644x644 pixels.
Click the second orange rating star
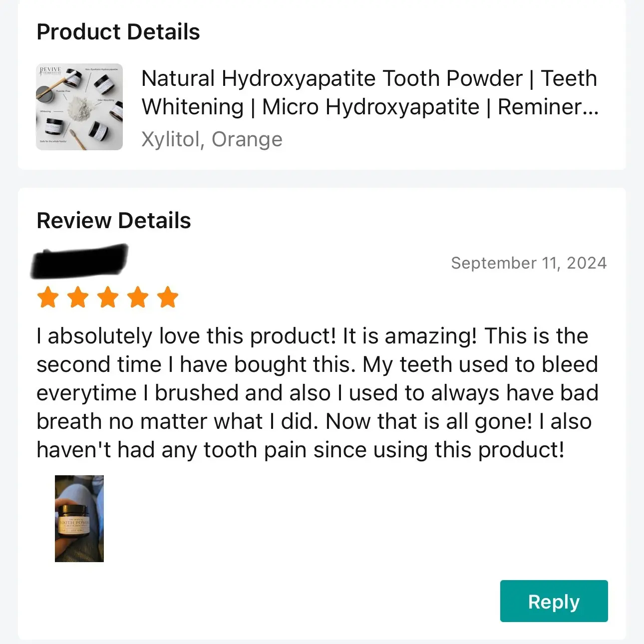click(x=78, y=297)
